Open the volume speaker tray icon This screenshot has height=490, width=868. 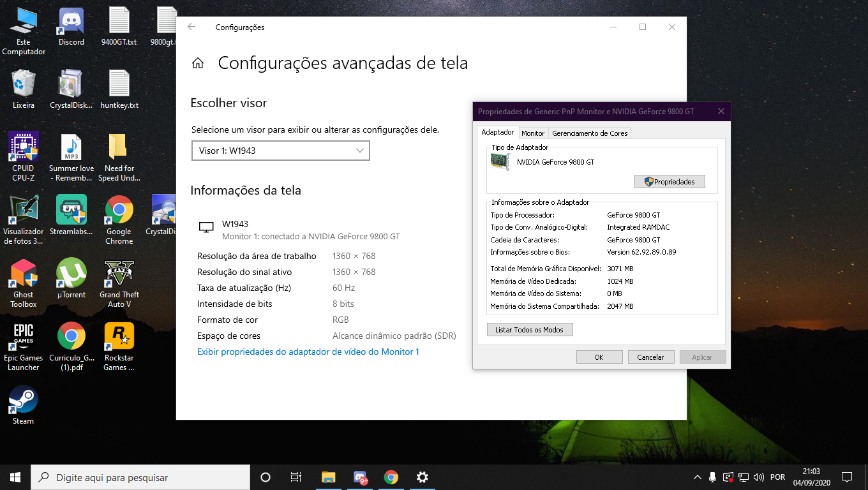coord(759,477)
